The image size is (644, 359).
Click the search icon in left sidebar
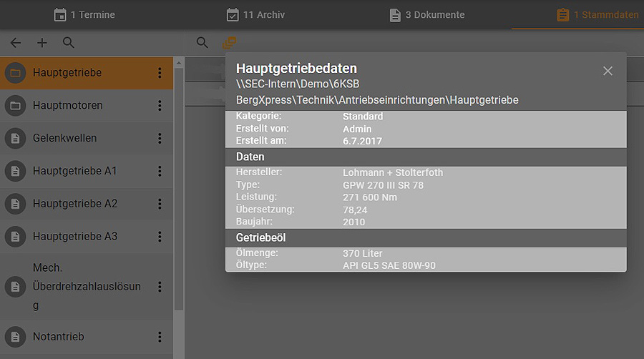[69, 43]
